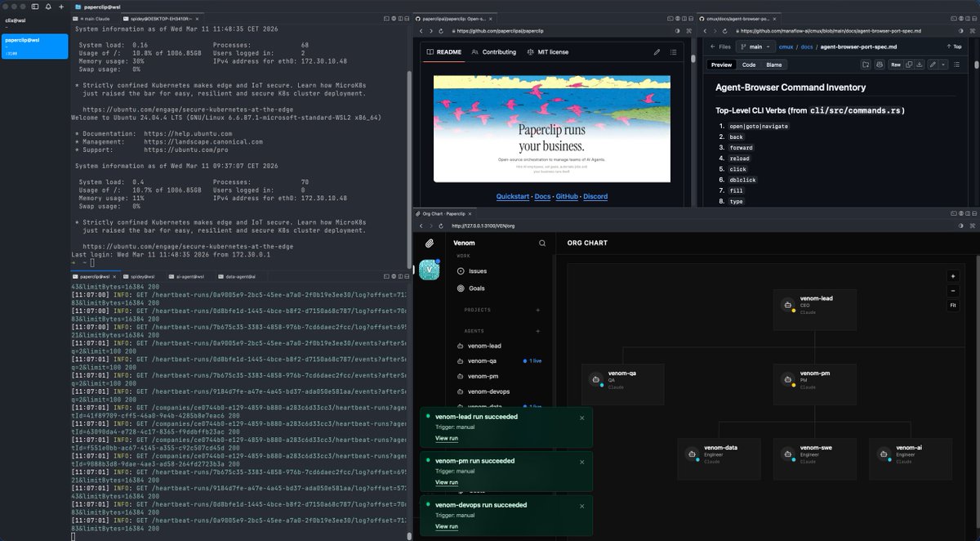Switch to the main Claude terminal tab

tap(96, 17)
